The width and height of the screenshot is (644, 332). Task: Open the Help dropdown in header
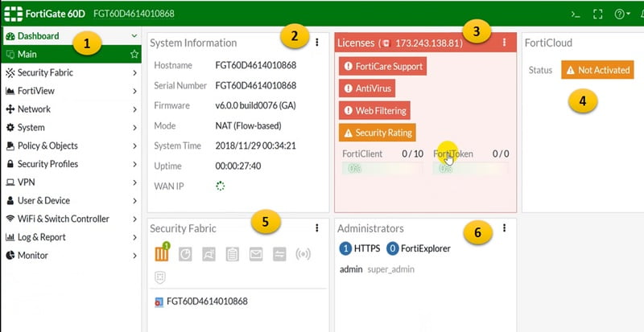[622, 14]
